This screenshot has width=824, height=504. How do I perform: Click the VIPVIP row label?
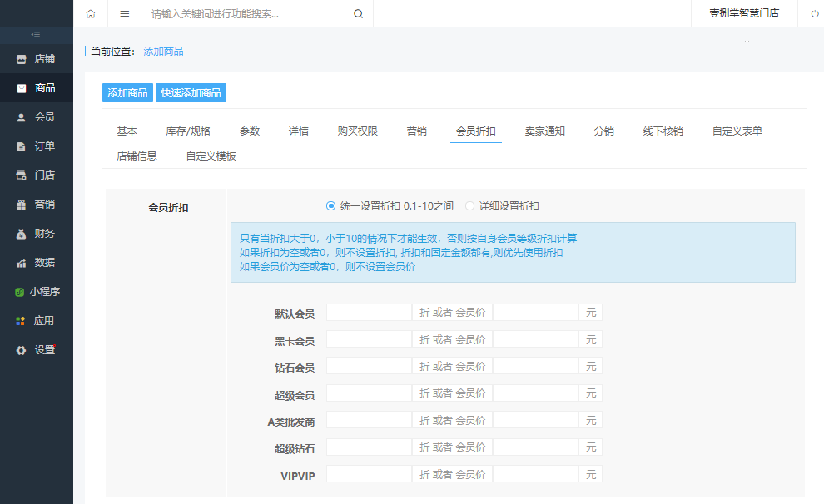point(297,477)
